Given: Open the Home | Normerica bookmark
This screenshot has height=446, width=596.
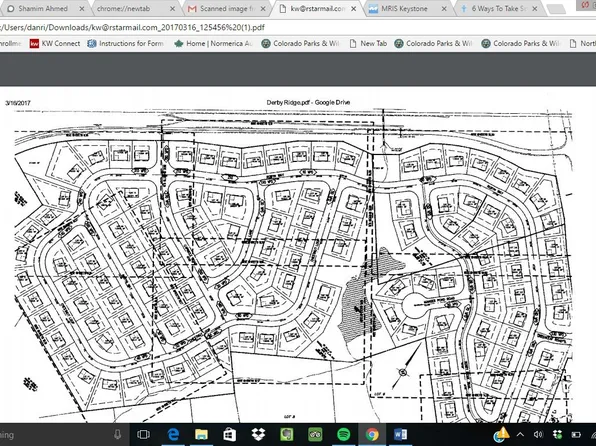Looking at the screenshot, I should tap(214, 43).
